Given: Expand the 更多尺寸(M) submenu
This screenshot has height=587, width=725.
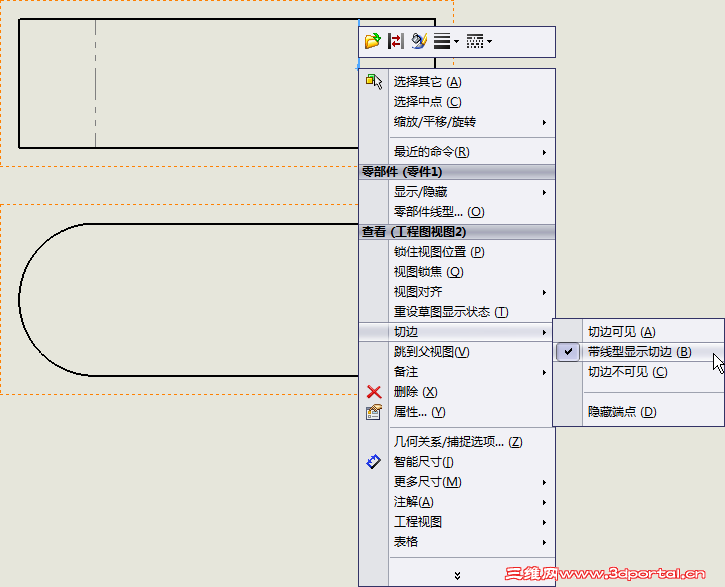Looking at the screenshot, I should coord(457,482).
